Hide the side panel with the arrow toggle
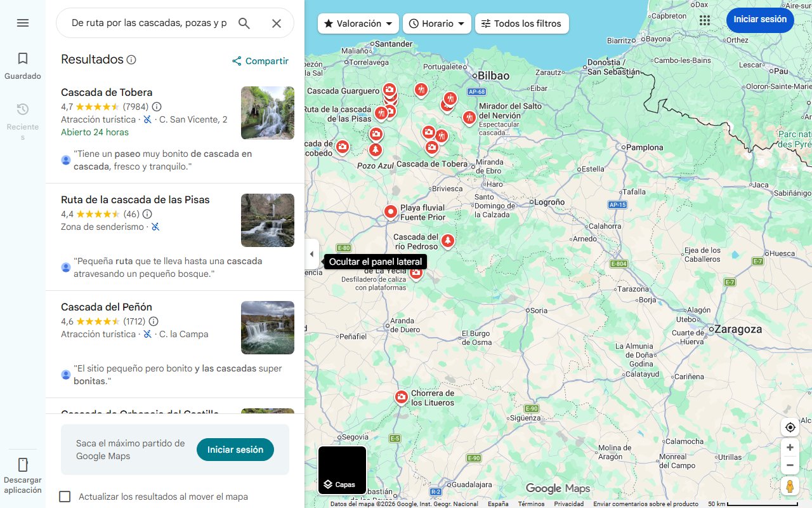This screenshot has height=508, width=812. pos(311,253)
